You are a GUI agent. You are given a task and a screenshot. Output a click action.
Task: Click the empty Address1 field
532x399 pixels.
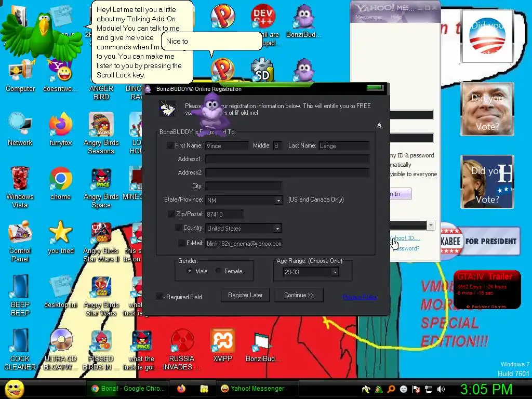coord(287,159)
